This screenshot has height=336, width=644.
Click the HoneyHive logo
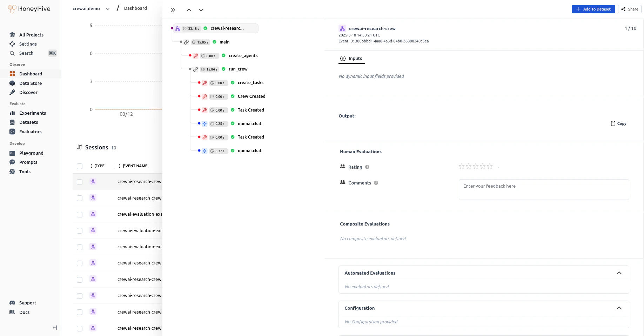tap(29, 9)
